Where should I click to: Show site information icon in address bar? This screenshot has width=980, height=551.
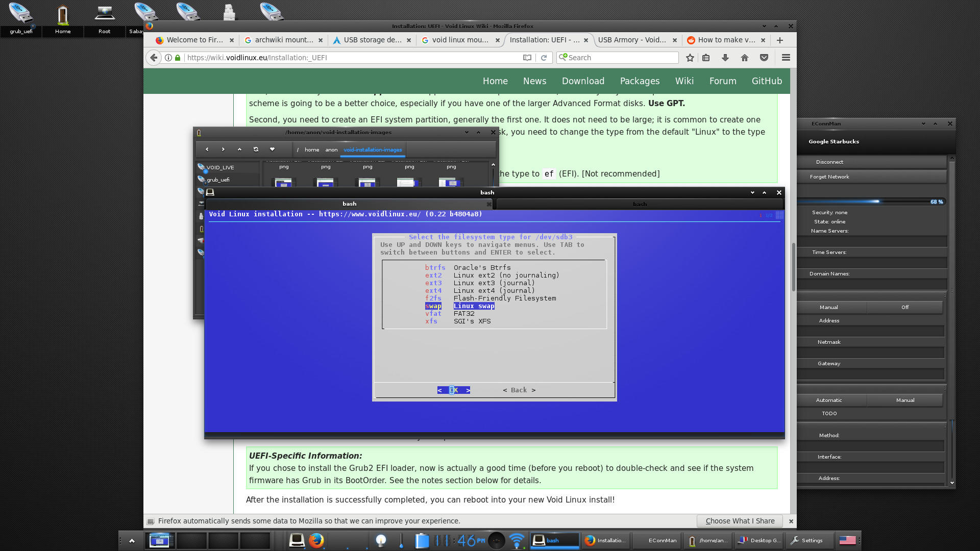[168, 58]
